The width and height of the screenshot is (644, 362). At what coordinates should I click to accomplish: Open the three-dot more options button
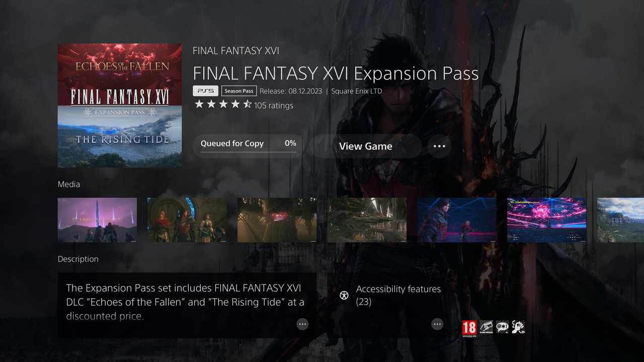pyautogui.click(x=439, y=146)
